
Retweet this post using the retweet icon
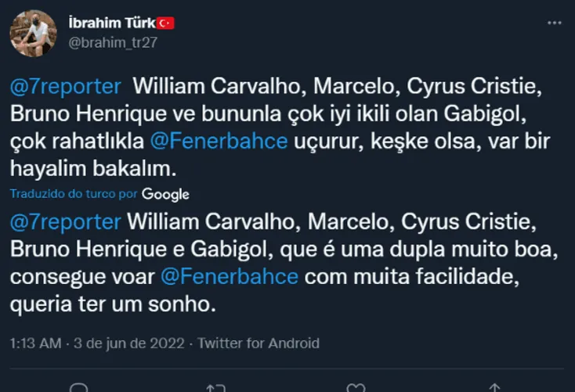(x=216, y=388)
